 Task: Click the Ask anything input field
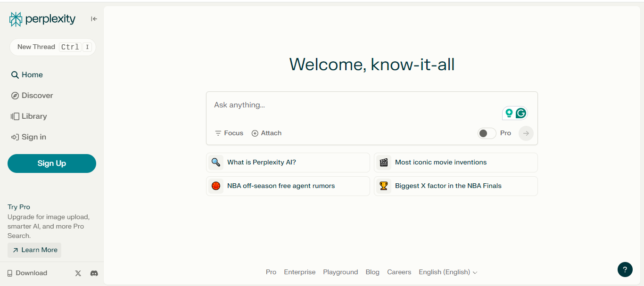click(x=330, y=105)
